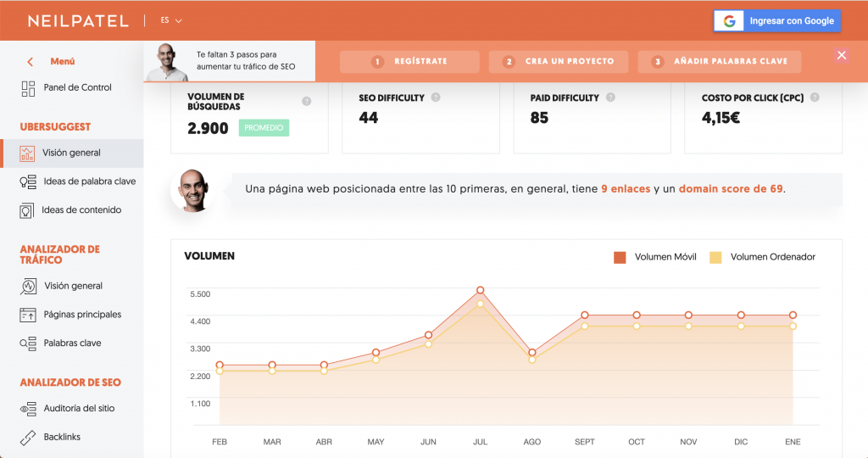Open Ideas de contenido lightbulb icon
This screenshot has width=868, height=458.
(x=26, y=210)
